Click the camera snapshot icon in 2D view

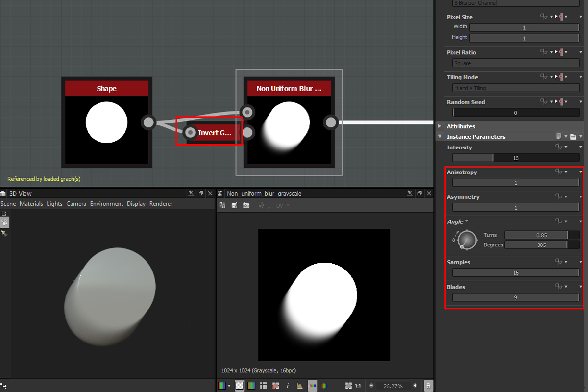pos(246,205)
